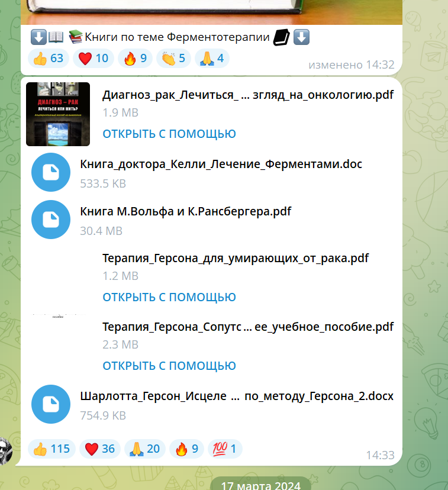
Task: Click the 100 points reaction with 1
Action: coord(225,449)
